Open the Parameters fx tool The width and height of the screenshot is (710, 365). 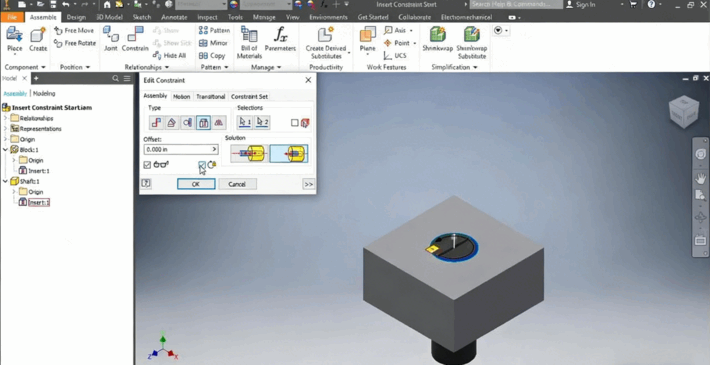(x=280, y=39)
